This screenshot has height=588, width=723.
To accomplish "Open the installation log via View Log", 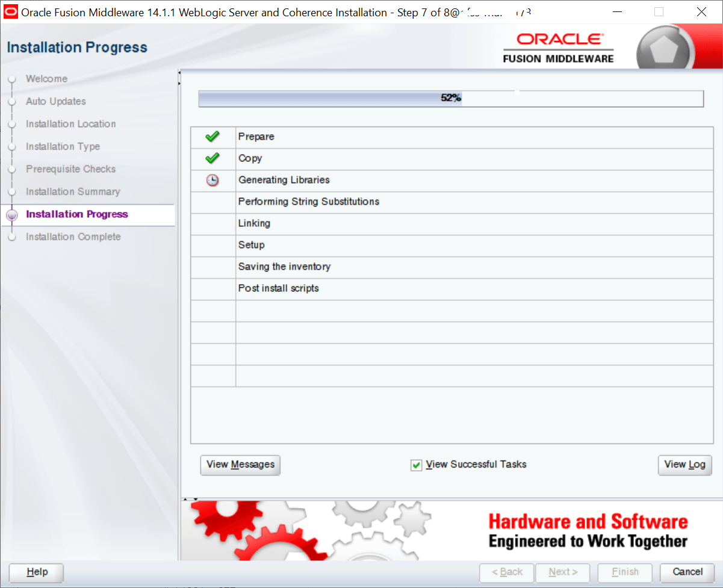I will (x=684, y=465).
